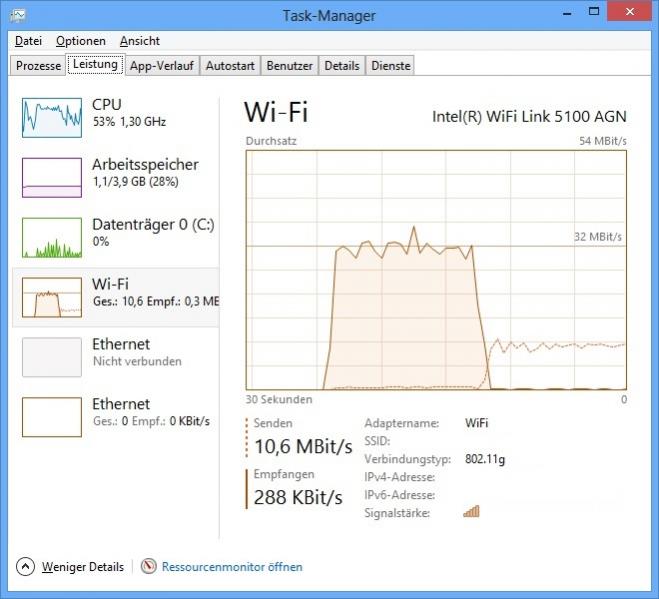
Task: Click the Task-Manager title bar icon
Action: click(18, 15)
